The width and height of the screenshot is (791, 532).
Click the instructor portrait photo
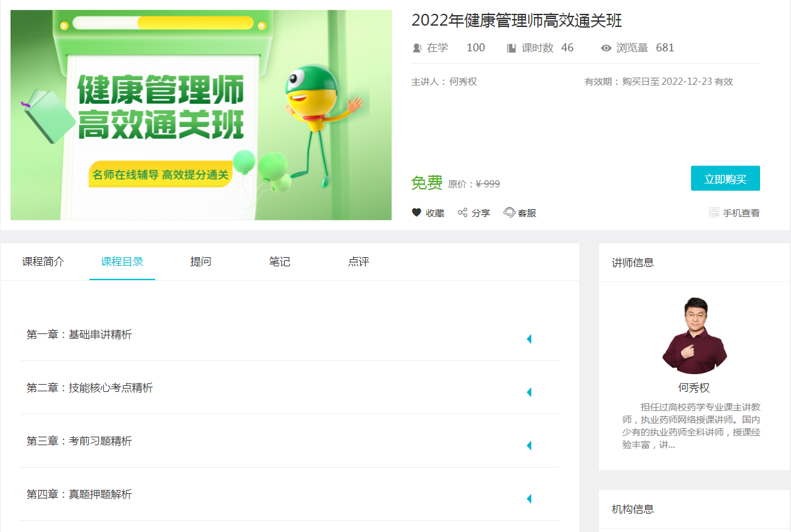694,335
